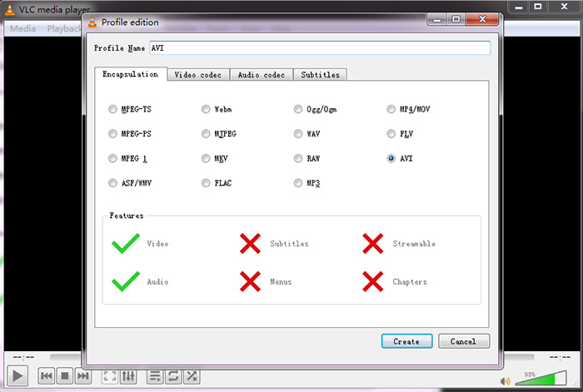This screenshot has height=392, width=583.
Task: Click the VLC media player cone icon
Action: pos(10,10)
